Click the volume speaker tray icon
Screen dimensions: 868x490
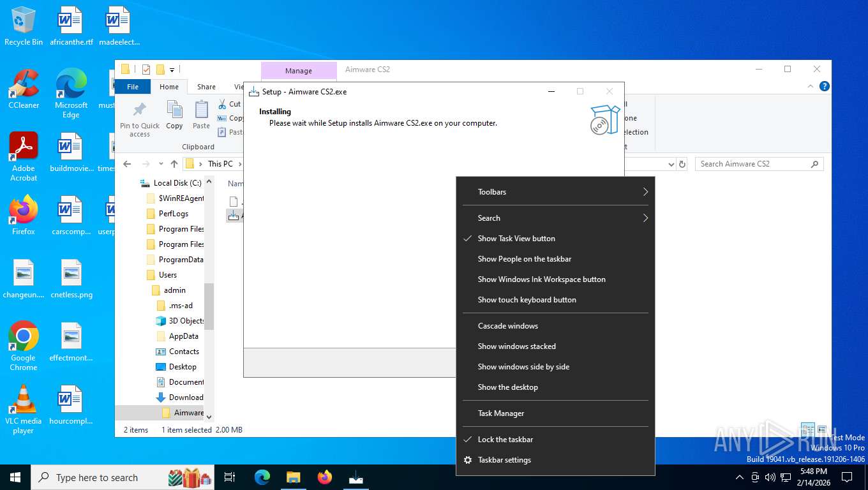770,477
